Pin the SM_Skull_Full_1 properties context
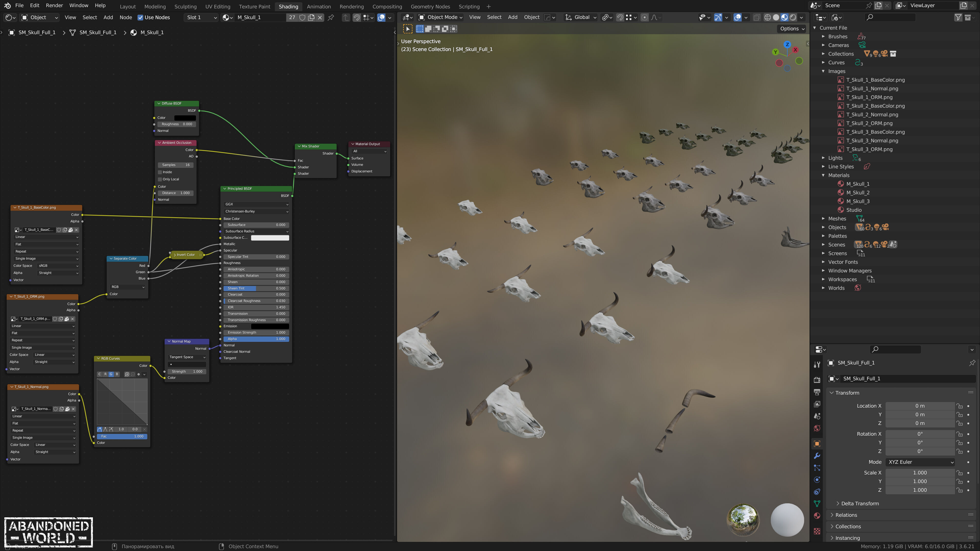This screenshot has height=551, width=980. point(972,363)
